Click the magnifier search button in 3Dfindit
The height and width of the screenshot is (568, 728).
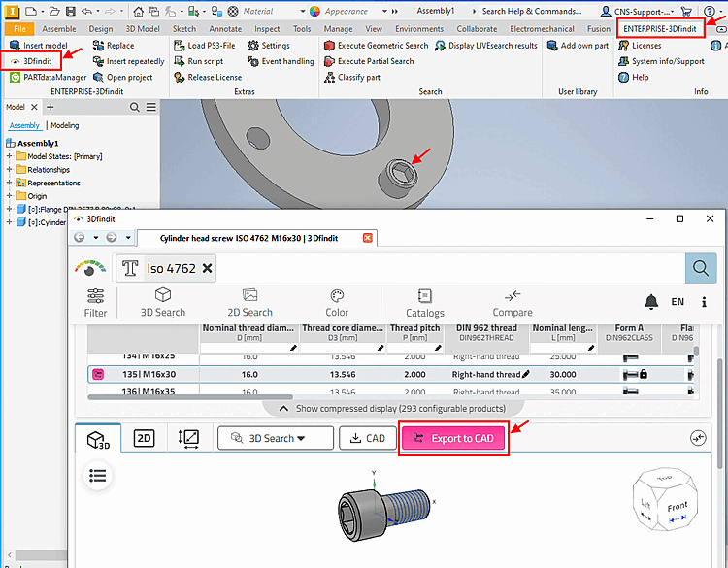701,268
